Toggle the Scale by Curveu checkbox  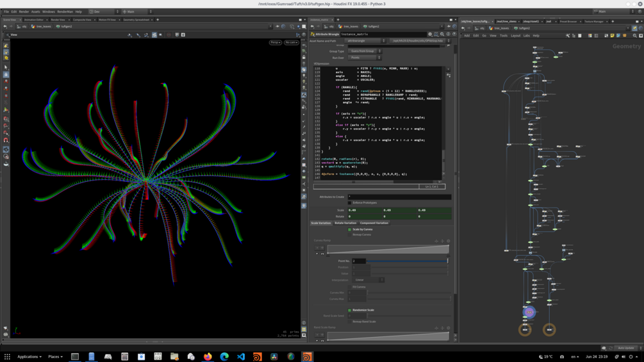(349, 229)
